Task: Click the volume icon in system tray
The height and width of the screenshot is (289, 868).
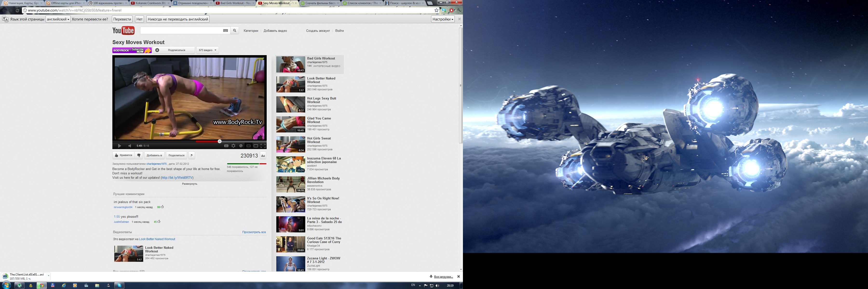Action: (437, 285)
